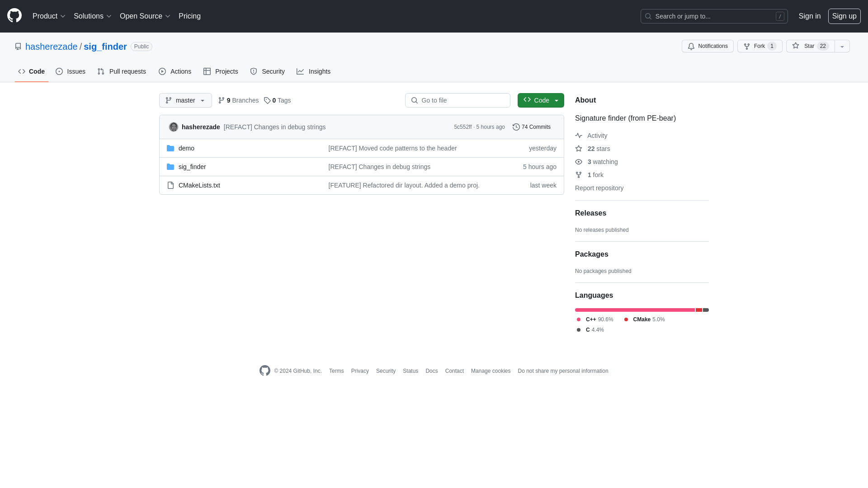
Task: Click the eye icon beside 3 watching
Action: [579, 162]
